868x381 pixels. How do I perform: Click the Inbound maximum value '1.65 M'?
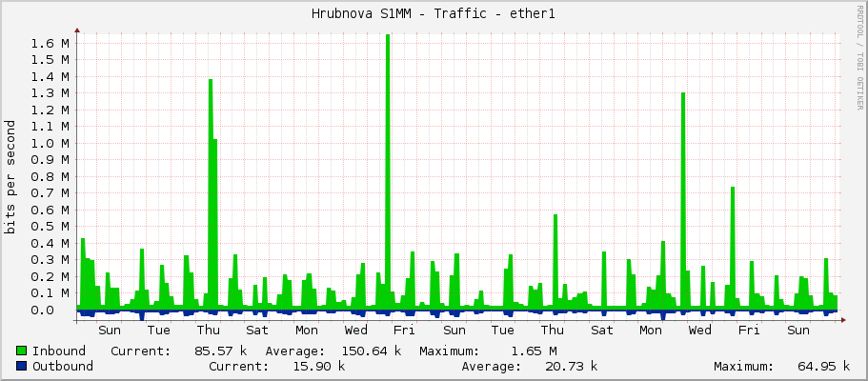[x=534, y=351]
